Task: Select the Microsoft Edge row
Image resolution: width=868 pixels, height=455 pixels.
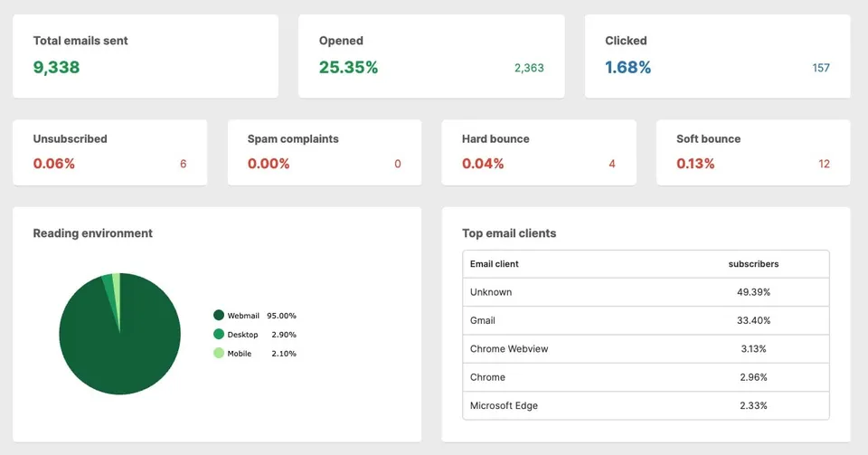Action: (646, 406)
